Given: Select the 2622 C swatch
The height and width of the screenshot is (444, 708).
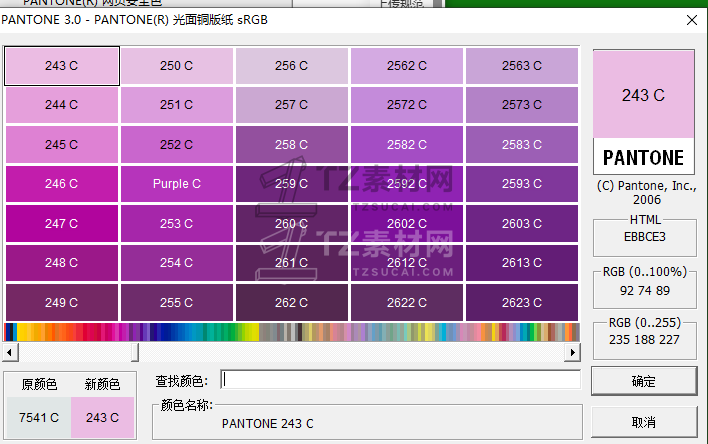Looking at the screenshot, I should (x=407, y=303).
